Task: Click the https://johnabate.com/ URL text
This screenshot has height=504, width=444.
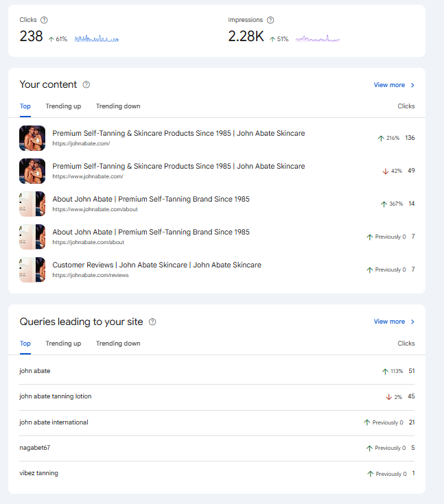Action: pos(81,143)
